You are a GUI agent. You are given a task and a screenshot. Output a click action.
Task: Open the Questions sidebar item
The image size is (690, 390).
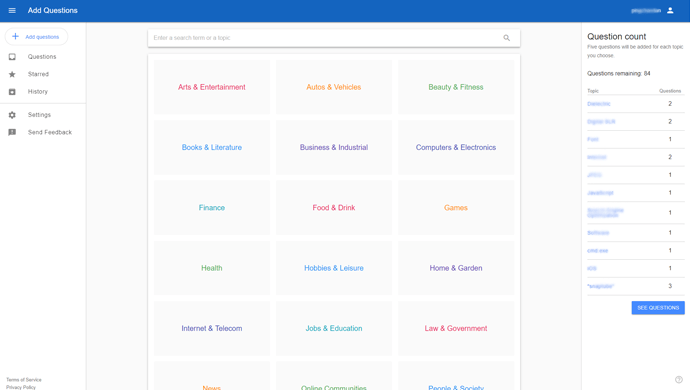[x=42, y=57]
